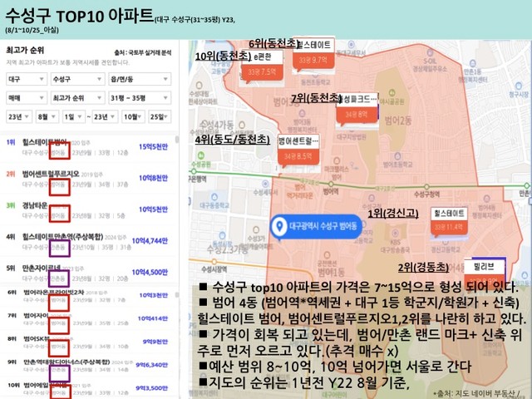Click the 15억5천만 price
Image resolution: width=532 pixels, height=399 pixels.
pyautogui.click(x=153, y=147)
